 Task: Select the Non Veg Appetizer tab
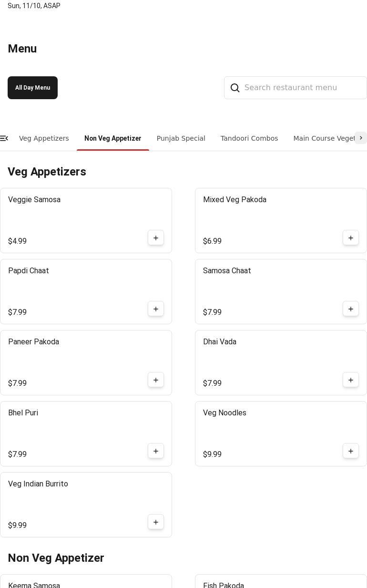coord(112,138)
